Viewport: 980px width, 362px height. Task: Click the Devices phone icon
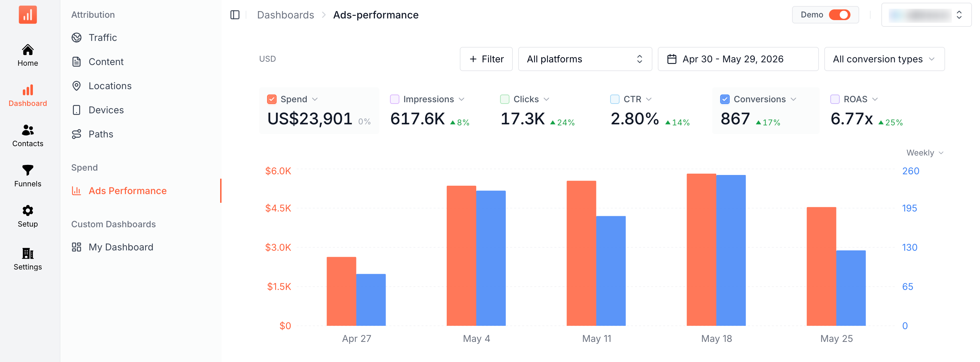[77, 110]
